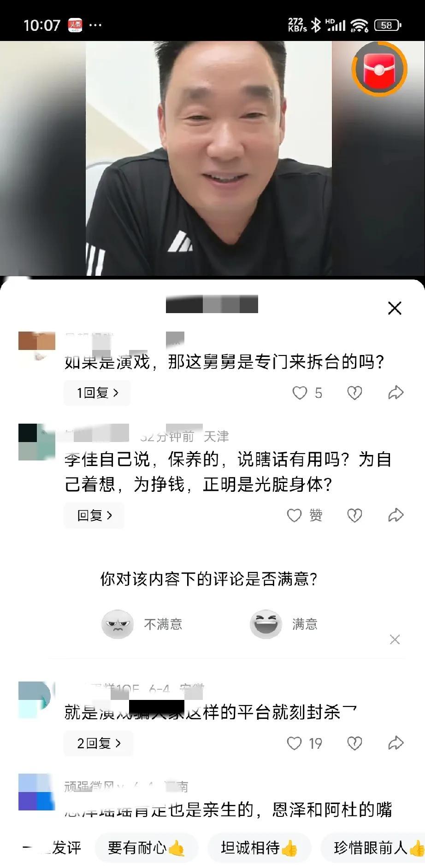
Task: Tap the video of the smiling man
Action: coord(208,158)
